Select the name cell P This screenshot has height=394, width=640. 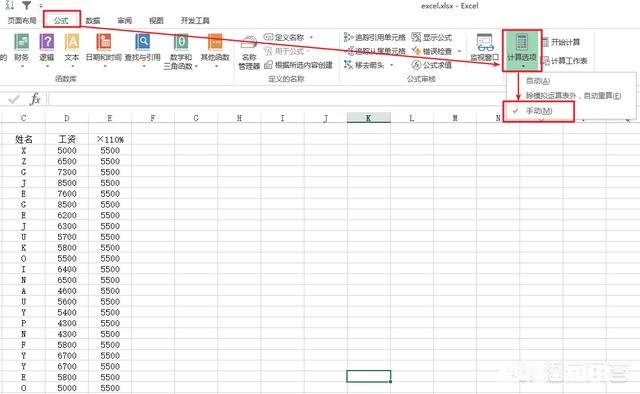click(23, 323)
